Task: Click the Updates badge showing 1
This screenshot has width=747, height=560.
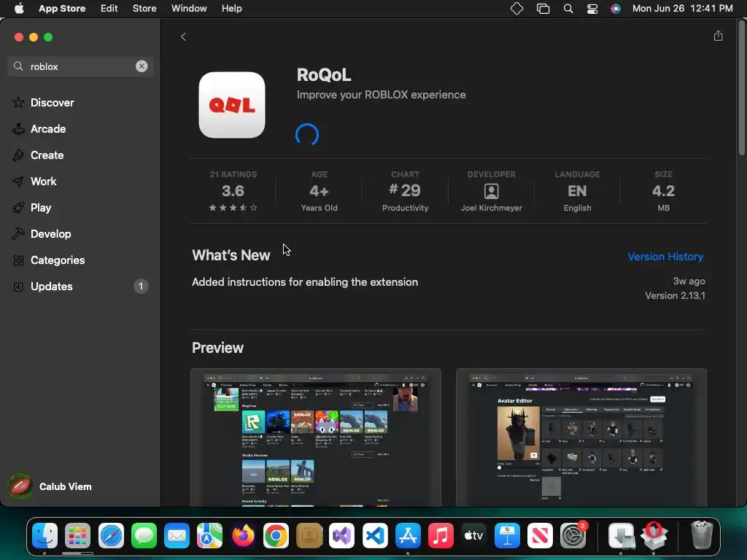Action: pyautogui.click(x=141, y=286)
